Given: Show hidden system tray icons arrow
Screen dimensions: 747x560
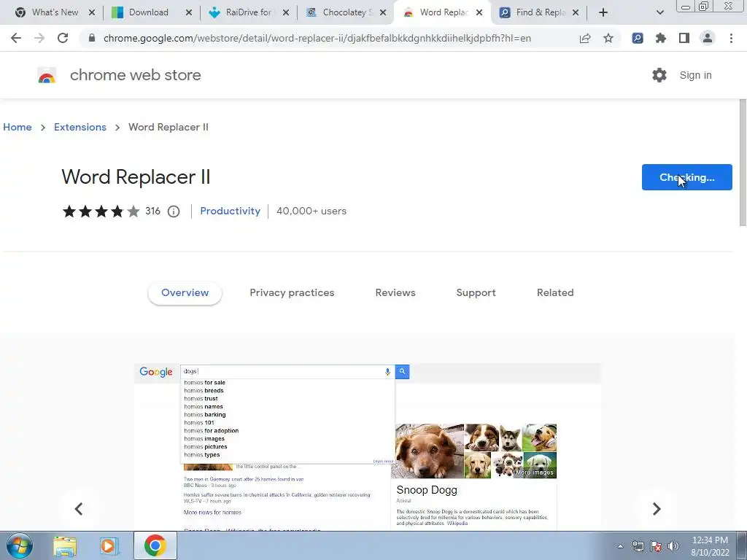Looking at the screenshot, I should [620, 546].
